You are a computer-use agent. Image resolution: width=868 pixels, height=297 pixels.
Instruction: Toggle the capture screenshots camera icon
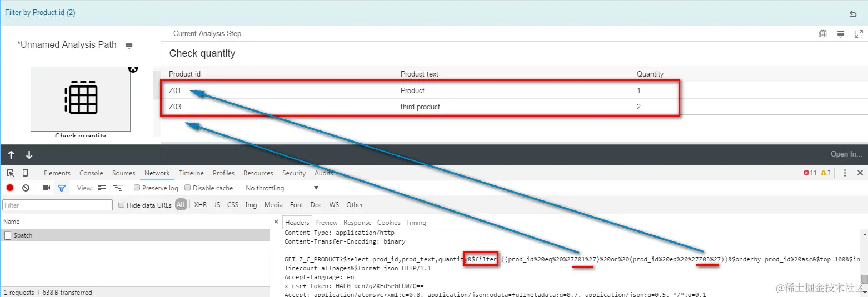46,188
